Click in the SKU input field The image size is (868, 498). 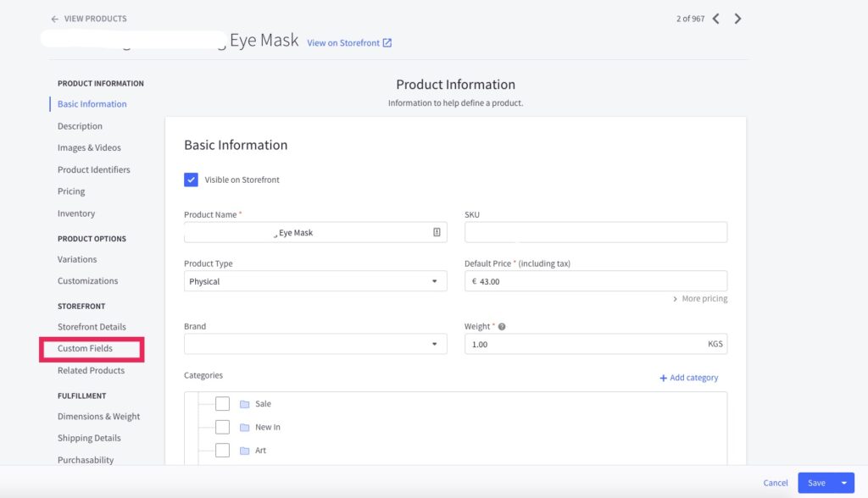coord(596,232)
